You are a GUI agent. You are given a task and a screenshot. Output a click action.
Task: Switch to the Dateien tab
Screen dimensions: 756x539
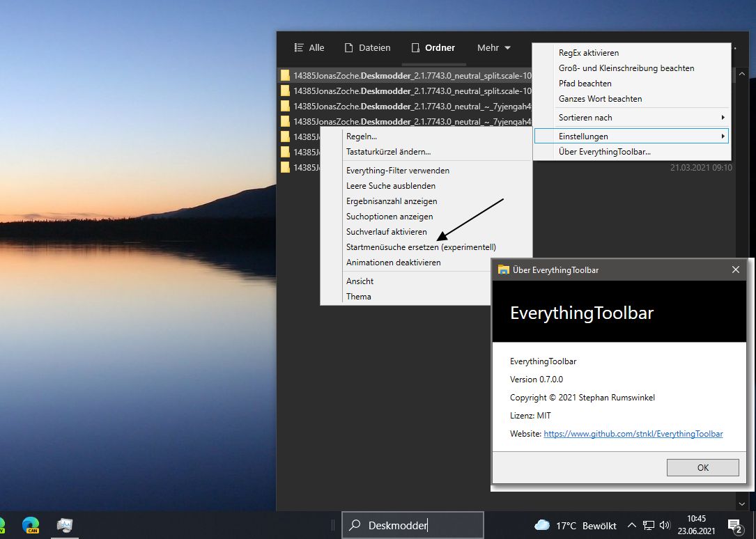(367, 47)
